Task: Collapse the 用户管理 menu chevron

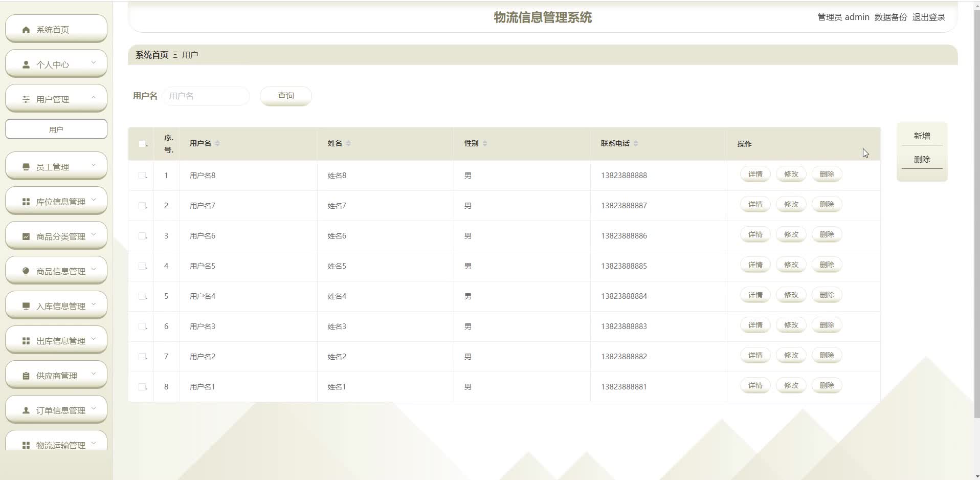Action: (x=94, y=97)
